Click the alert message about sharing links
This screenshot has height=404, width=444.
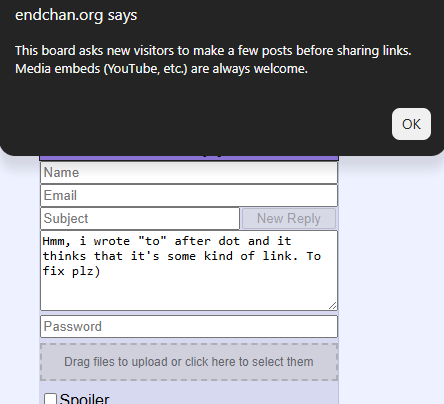tap(213, 60)
